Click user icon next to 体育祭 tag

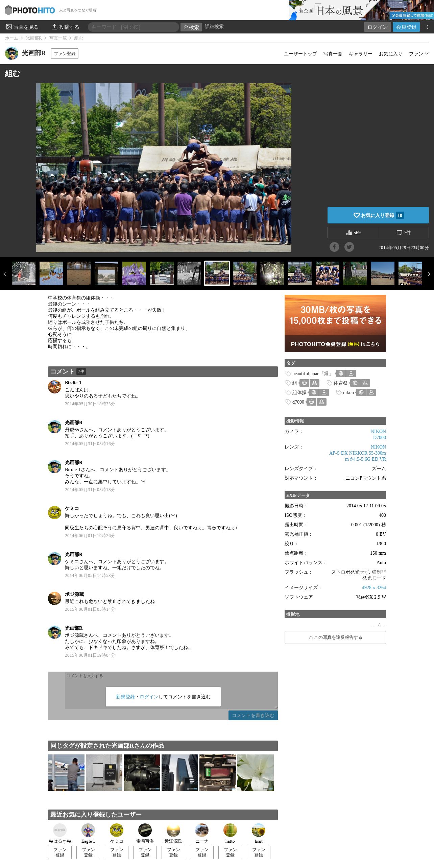pos(365,383)
